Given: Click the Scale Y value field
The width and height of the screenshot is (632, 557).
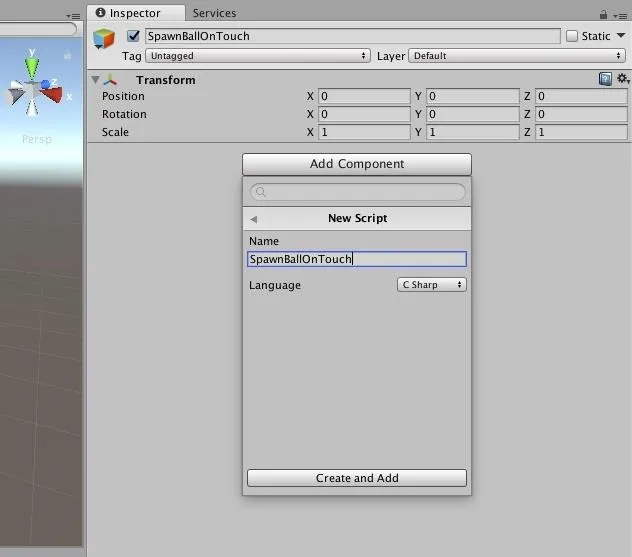Looking at the screenshot, I should tap(473, 132).
